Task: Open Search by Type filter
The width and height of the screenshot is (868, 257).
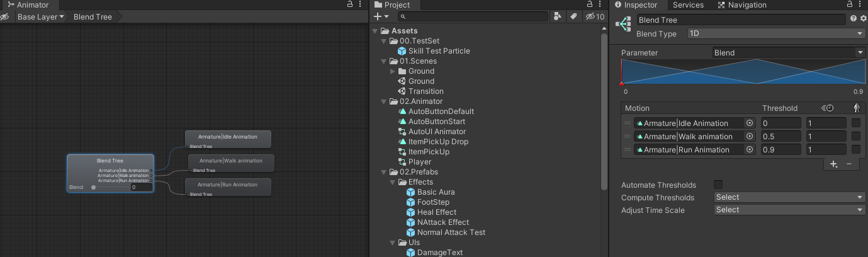Action: coord(558,17)
